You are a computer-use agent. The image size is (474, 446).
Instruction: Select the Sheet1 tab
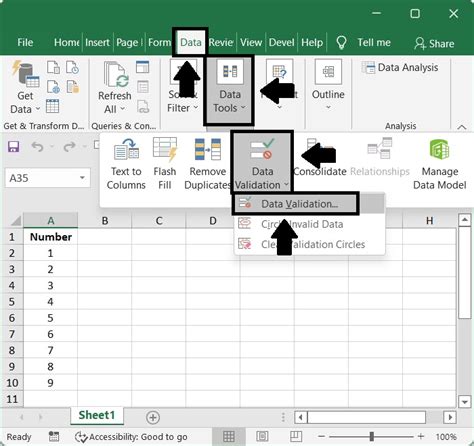point(97,415)
